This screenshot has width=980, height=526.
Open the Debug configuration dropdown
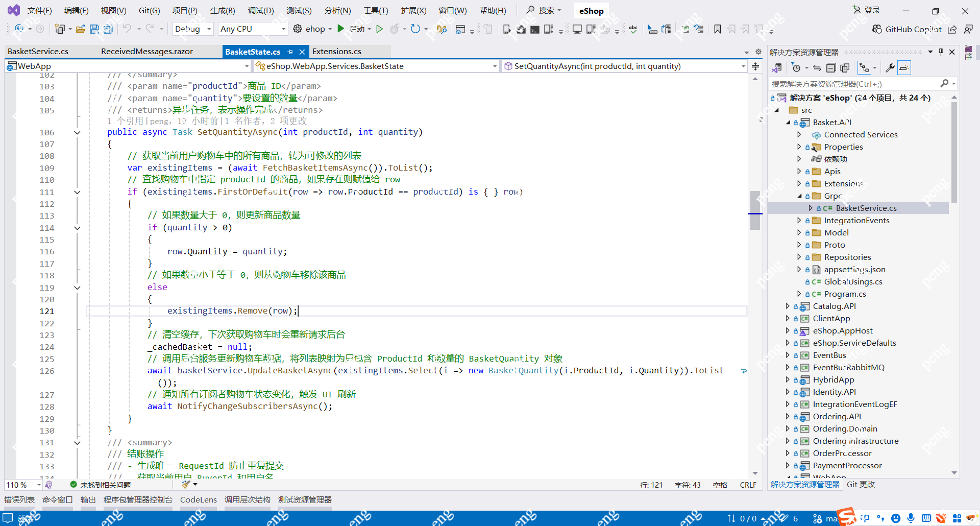click(x=192, y=29)
